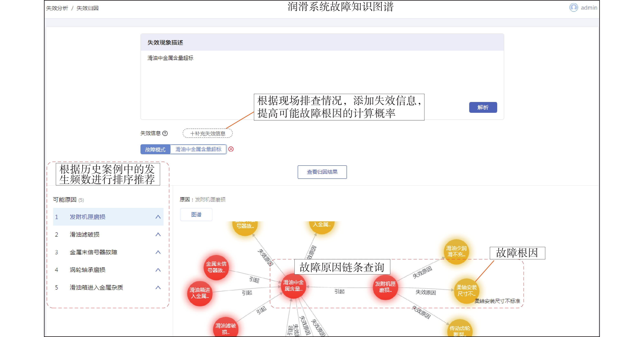
Task: Remove the 滑油中金属含量超标 fault tag
Action: tap(231, 149)
